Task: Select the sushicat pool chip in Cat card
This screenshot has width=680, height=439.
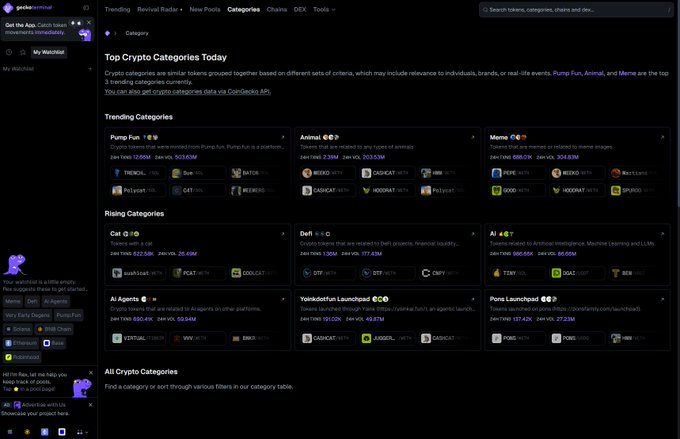Action: 137,273
